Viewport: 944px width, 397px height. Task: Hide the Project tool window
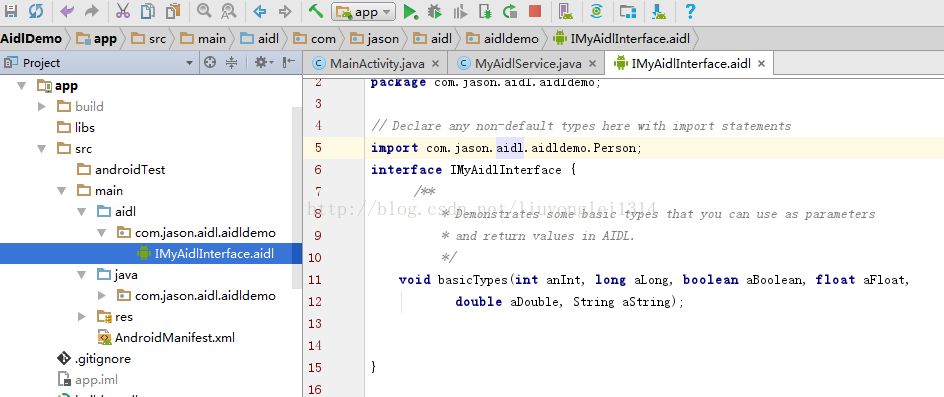point(289,62)
